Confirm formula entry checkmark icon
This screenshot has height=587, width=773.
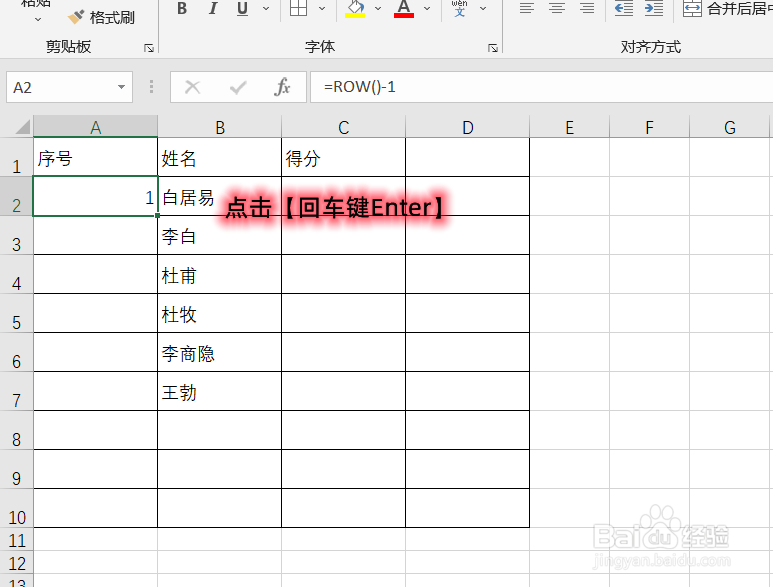click(238, 88)
